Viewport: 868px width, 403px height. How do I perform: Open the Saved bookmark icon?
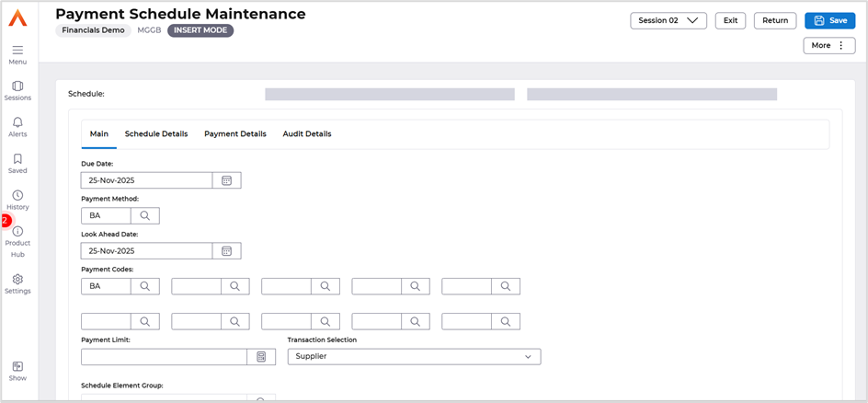click(17, 159)
